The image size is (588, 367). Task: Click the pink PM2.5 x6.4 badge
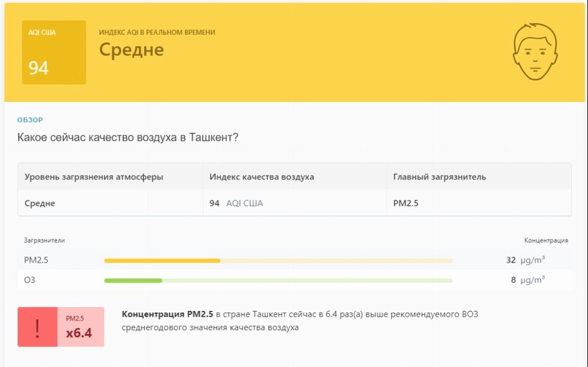click(80, 327)
